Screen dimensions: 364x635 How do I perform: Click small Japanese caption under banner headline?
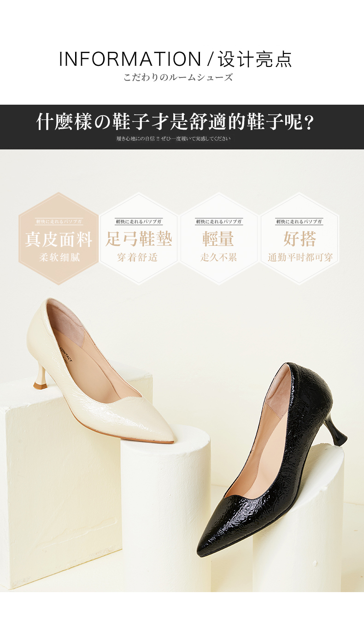coord(173,138)
